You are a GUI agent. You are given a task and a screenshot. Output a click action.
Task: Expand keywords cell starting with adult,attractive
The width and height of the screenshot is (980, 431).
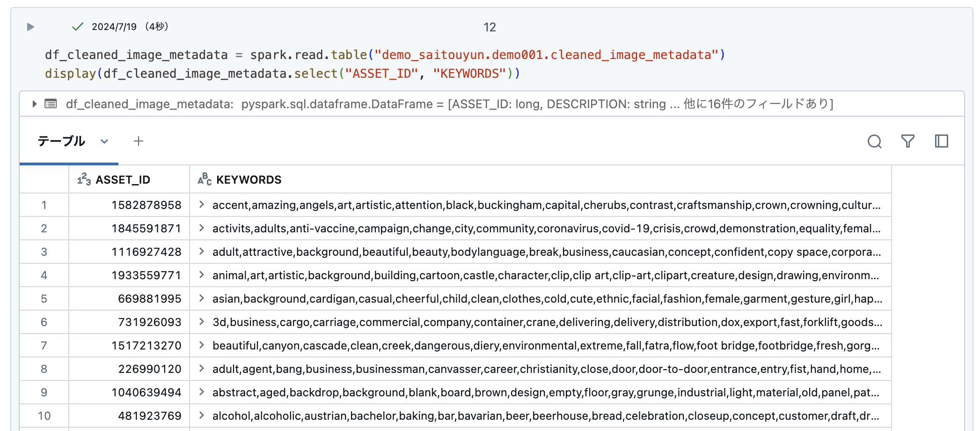201,251
